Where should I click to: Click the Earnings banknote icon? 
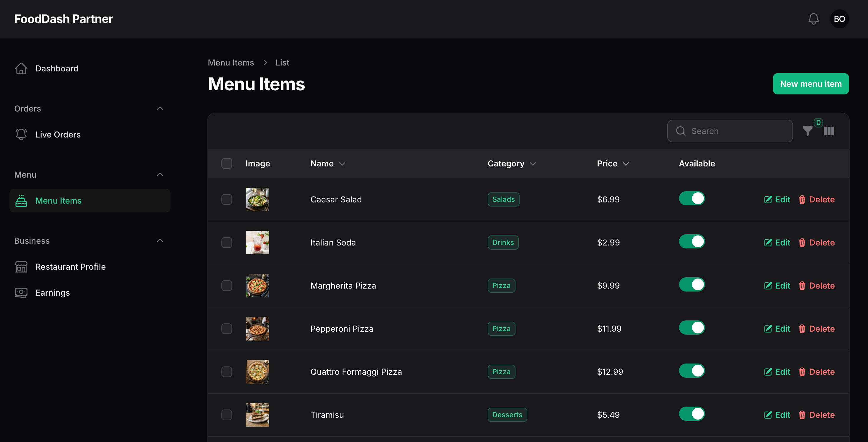tap(21, 292)
